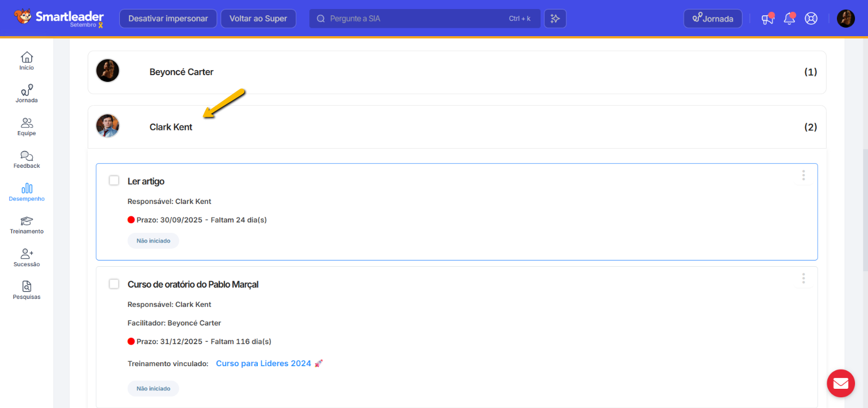Open Pesquisas in the sidebar
This screenshot has width=868, height=408.
pos(27,290)
